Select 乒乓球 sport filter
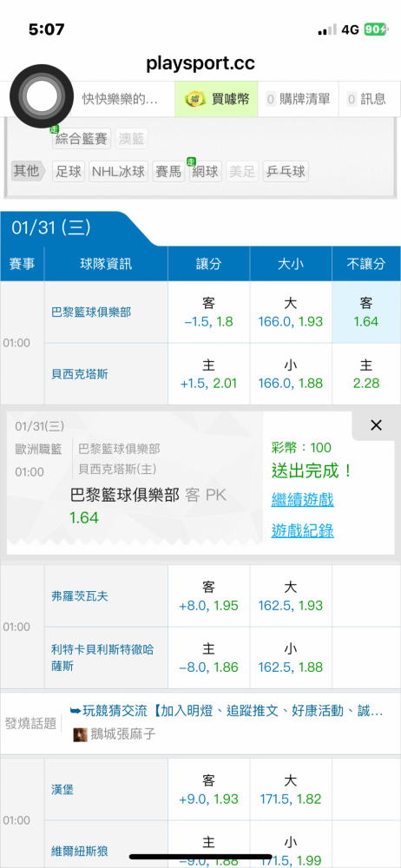Image resolution: width=401 pixels, height=868 pixels. tap(286, 171)
